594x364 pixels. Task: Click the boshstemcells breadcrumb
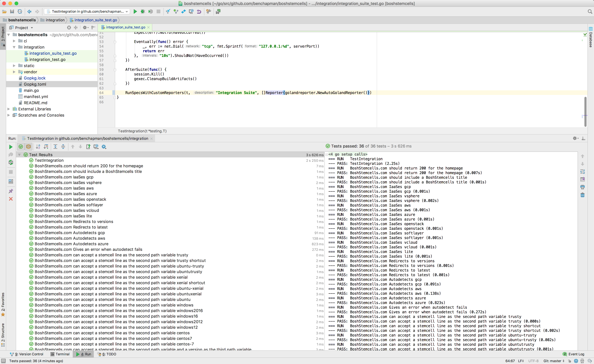coord(19,20)
